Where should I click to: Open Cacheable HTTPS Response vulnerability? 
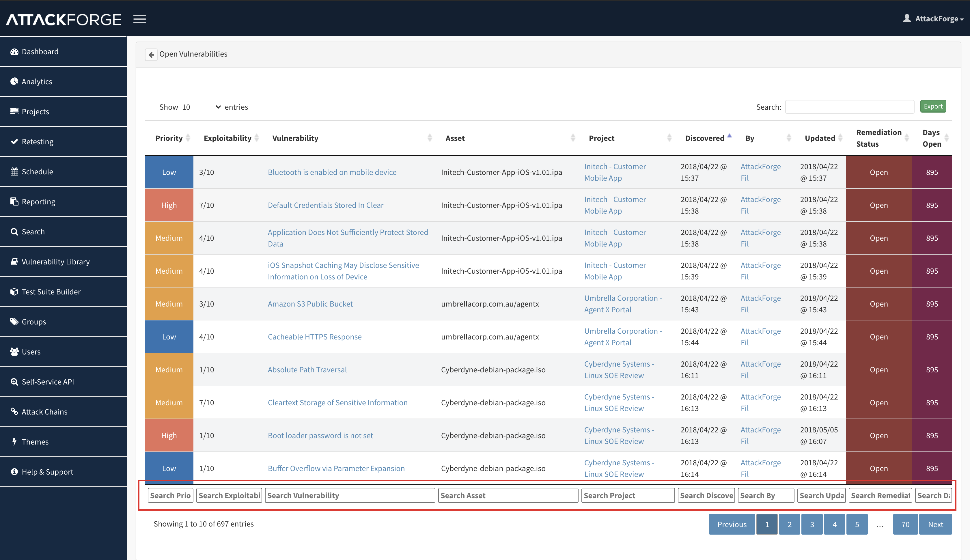(x=315, y=337)
